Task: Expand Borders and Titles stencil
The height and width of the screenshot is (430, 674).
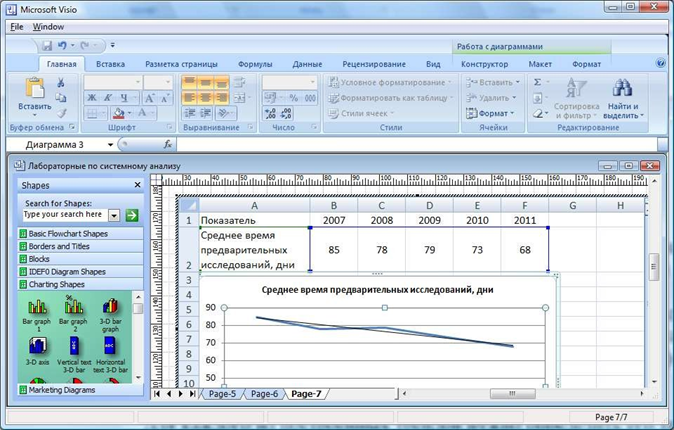Action: point(80,246)
